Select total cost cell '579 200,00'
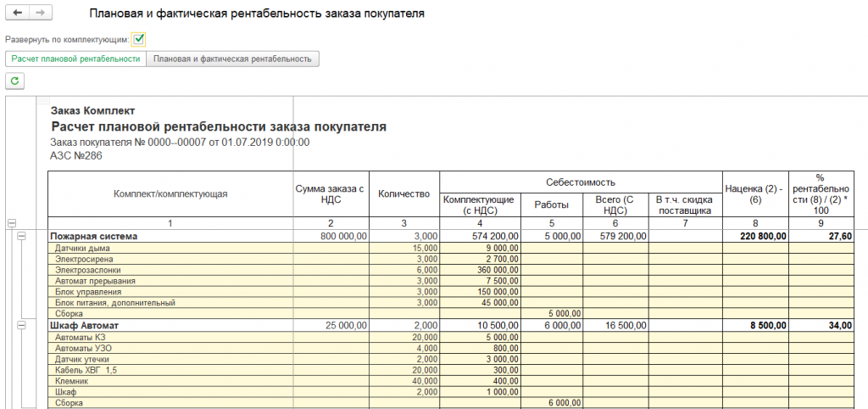This screenshot has height=409, width=868. [x=615, y=237]
